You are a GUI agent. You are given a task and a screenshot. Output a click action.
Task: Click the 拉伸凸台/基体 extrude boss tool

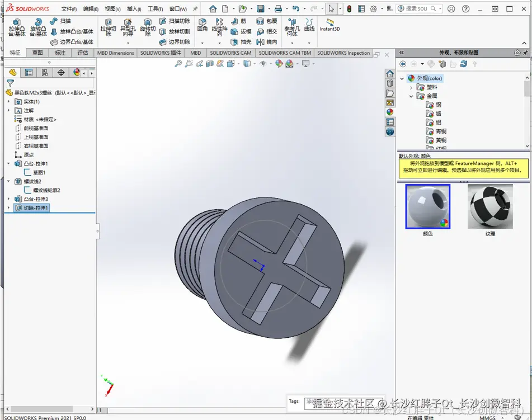(x=16, y=26)
